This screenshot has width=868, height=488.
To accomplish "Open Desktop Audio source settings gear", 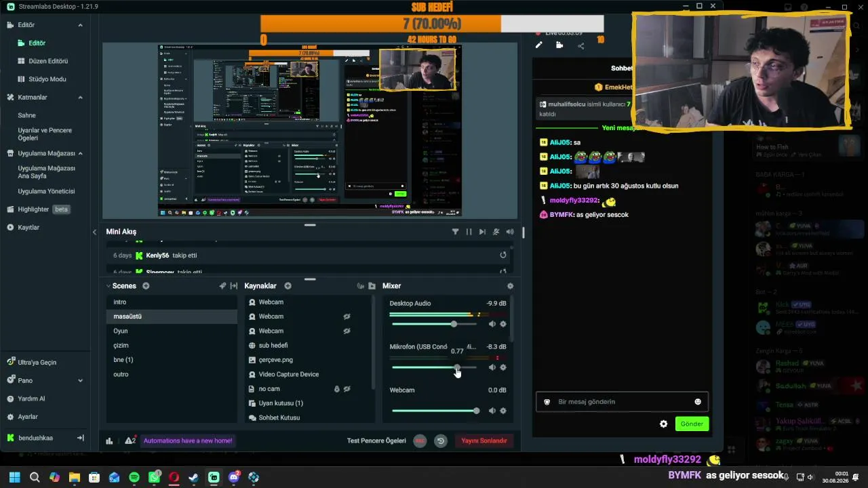I will point(503,324).
